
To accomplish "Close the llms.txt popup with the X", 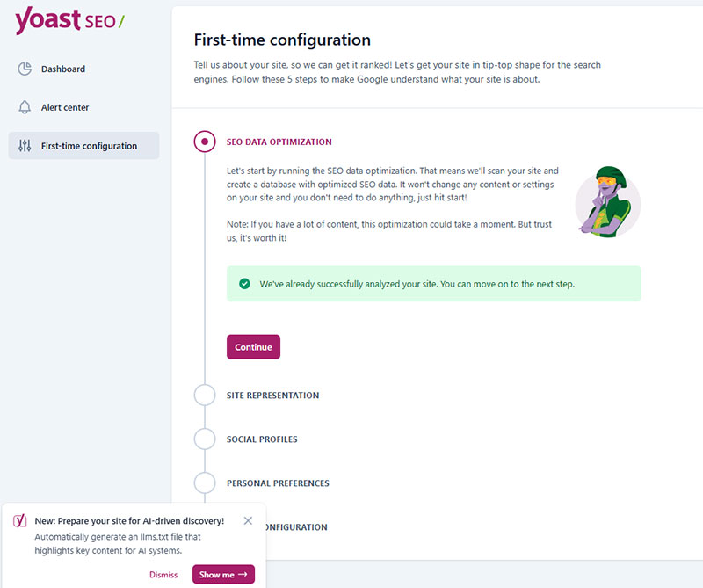I will coord(248,520).
